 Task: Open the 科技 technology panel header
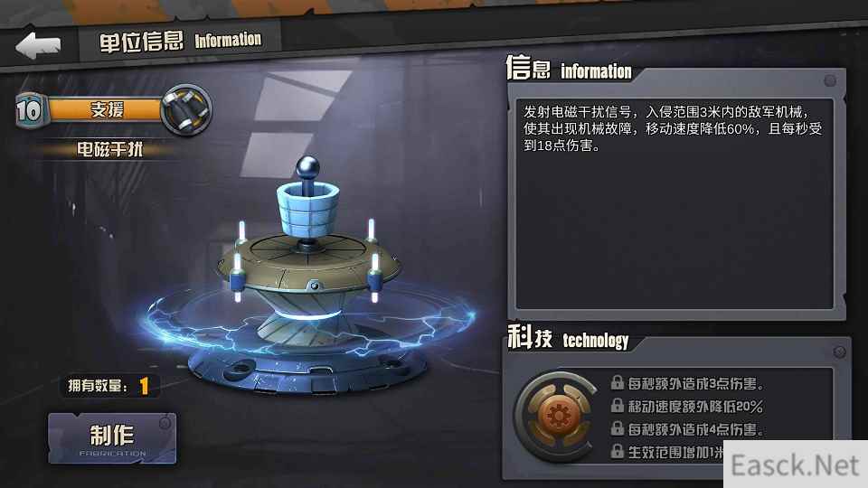(569, 338)
